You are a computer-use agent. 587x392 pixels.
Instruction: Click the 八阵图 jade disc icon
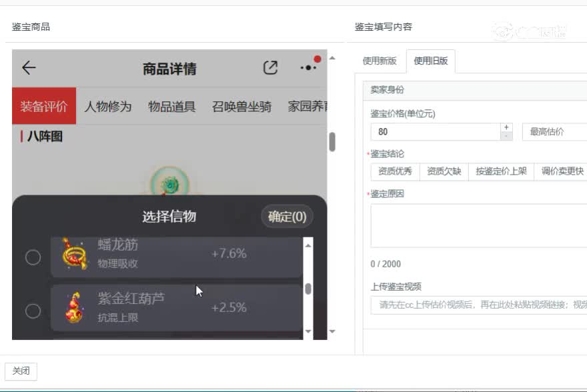coord(169,182)
